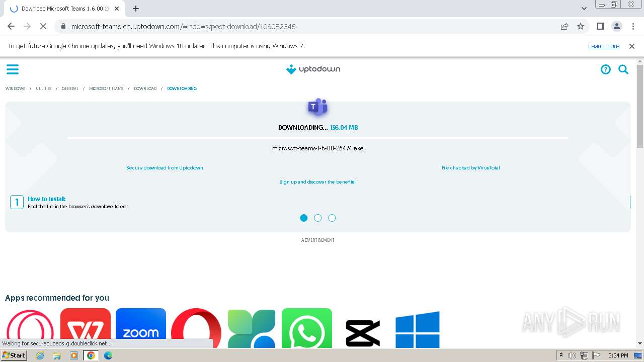Launch Internet Explorer from the taskbar
644x362 pixels.
pyautogui.click(x=40, y=355)
